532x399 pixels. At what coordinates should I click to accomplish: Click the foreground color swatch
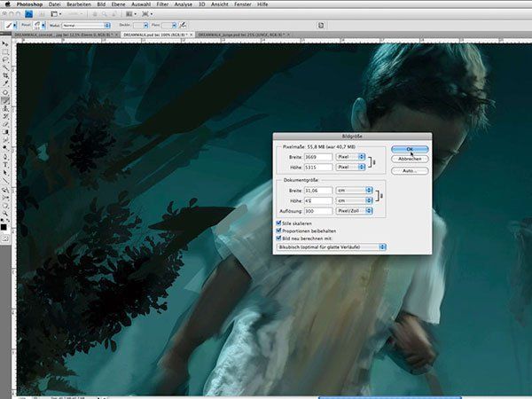[x=4, y=227]
